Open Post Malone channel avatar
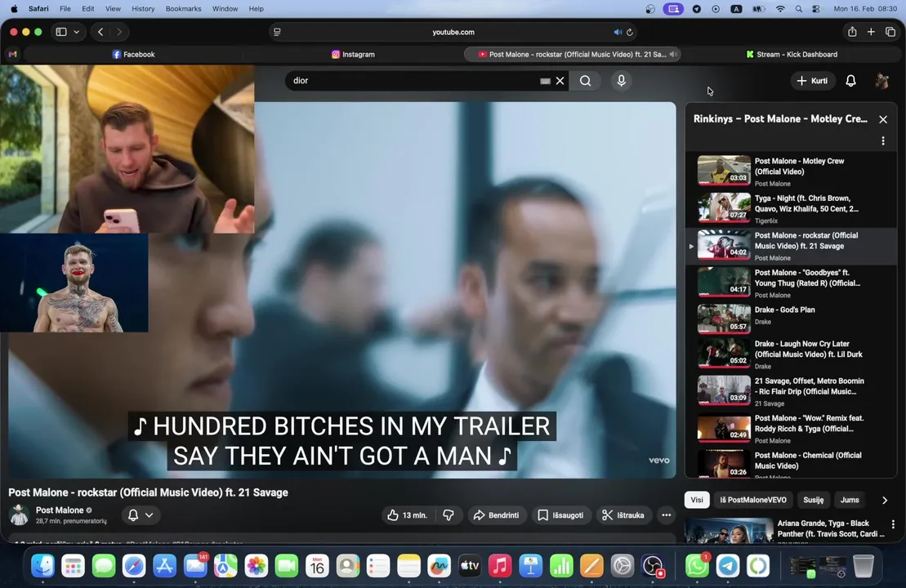The image size is (906, 588). coord(19,514)
